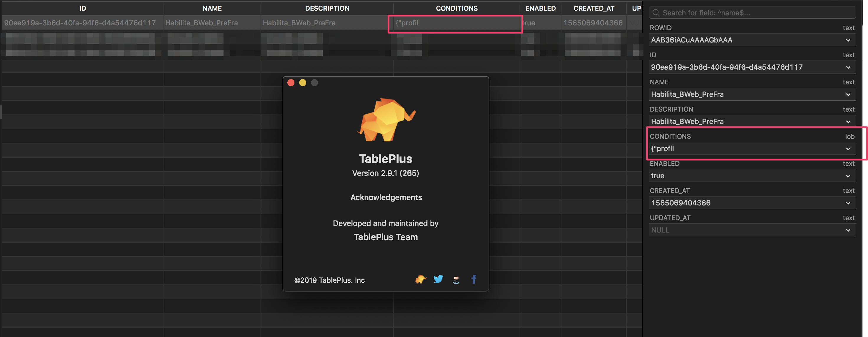Click the TablePlus elephant logo

click(386, 119)
